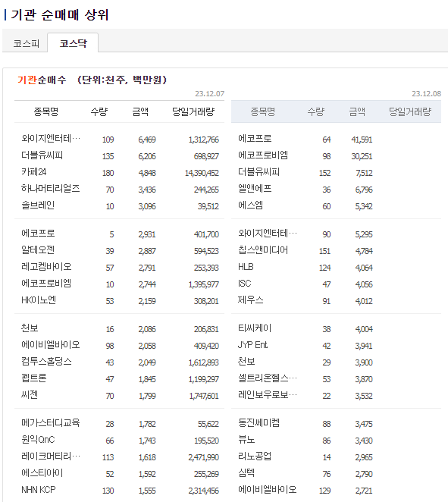
Task: Open 엘앤에프 stock link
Action: (255, 189)
